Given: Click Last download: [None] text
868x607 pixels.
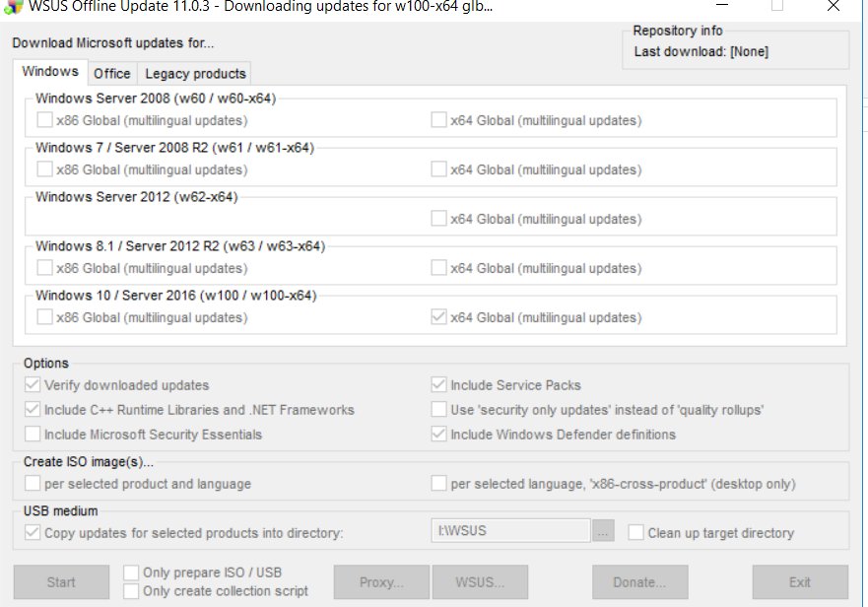Looking at the screenshot, I should click(x=701, y=51).
